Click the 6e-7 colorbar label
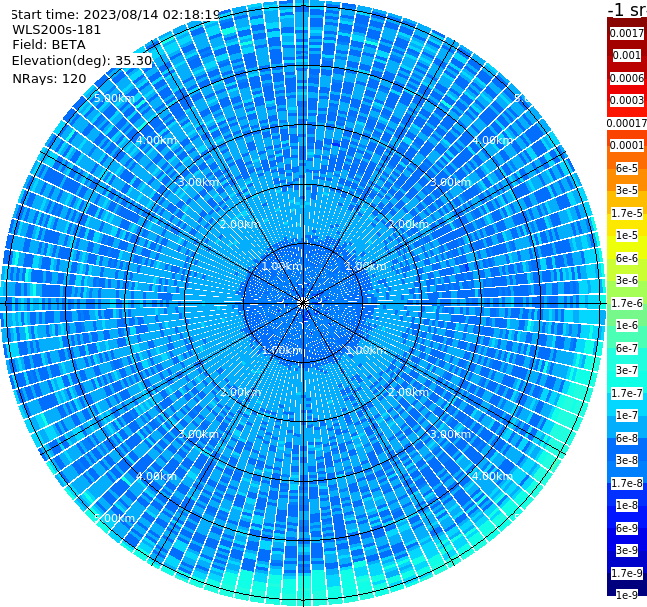This screenshot has height=607, width=647. (627, 348)
